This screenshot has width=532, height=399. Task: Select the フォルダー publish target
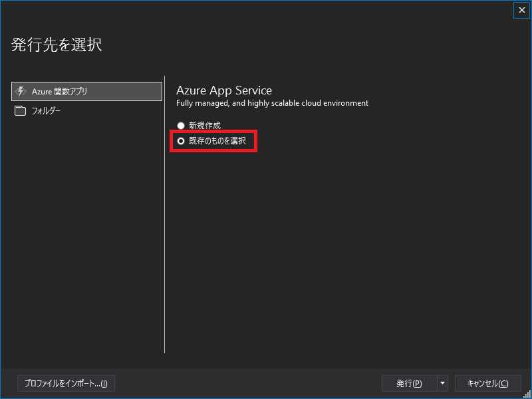(86, 111)
